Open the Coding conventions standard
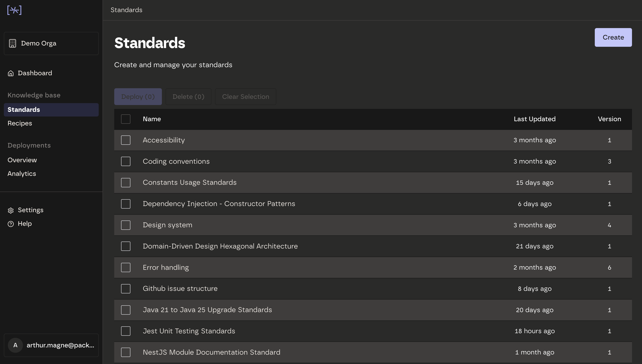The height and width of the screenshot is (364, 642). (x=176, y=161)
